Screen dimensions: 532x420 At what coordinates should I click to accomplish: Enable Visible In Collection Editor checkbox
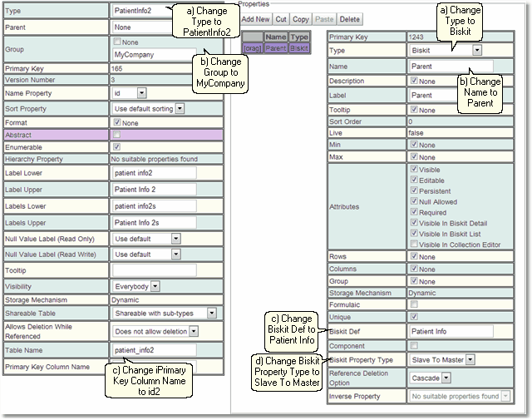tap(415, 245)
